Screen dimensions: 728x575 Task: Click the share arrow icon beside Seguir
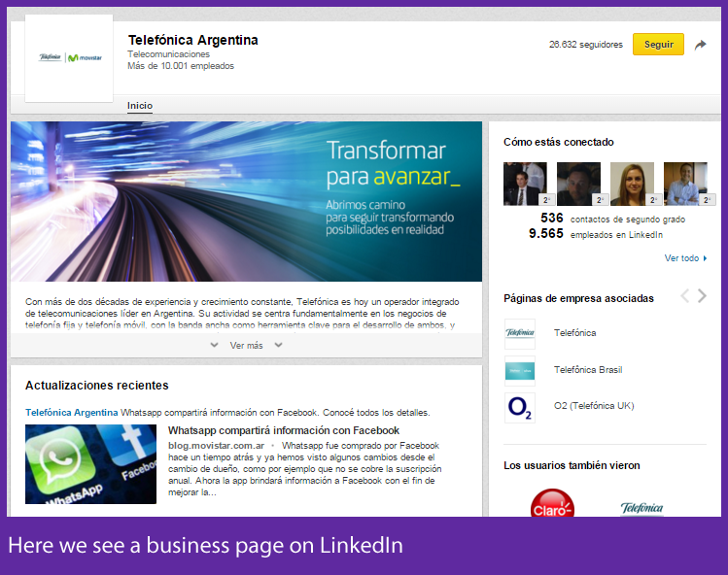coord(700,45)
